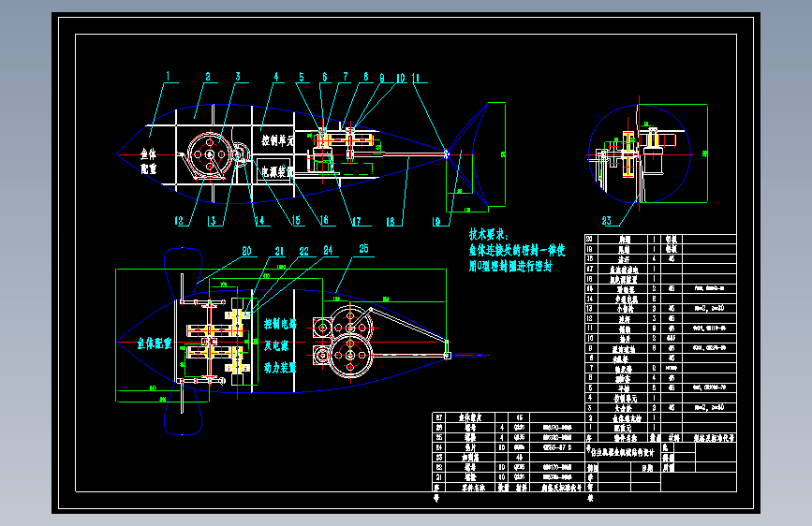The height and width of the screenshot is (526, 812).
Task: Click callout number 5 above the fish side view
Action: (302, 77)
